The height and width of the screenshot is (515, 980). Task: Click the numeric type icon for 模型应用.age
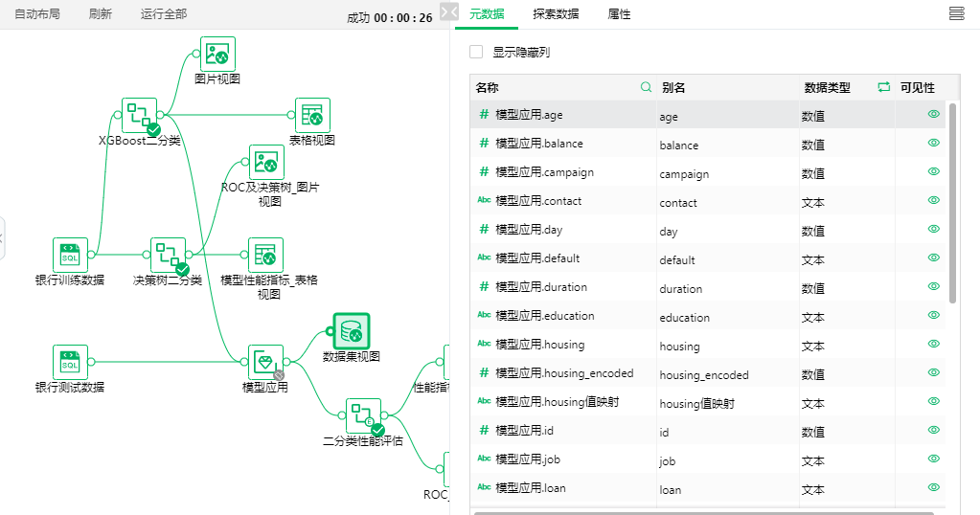point(484,114)
